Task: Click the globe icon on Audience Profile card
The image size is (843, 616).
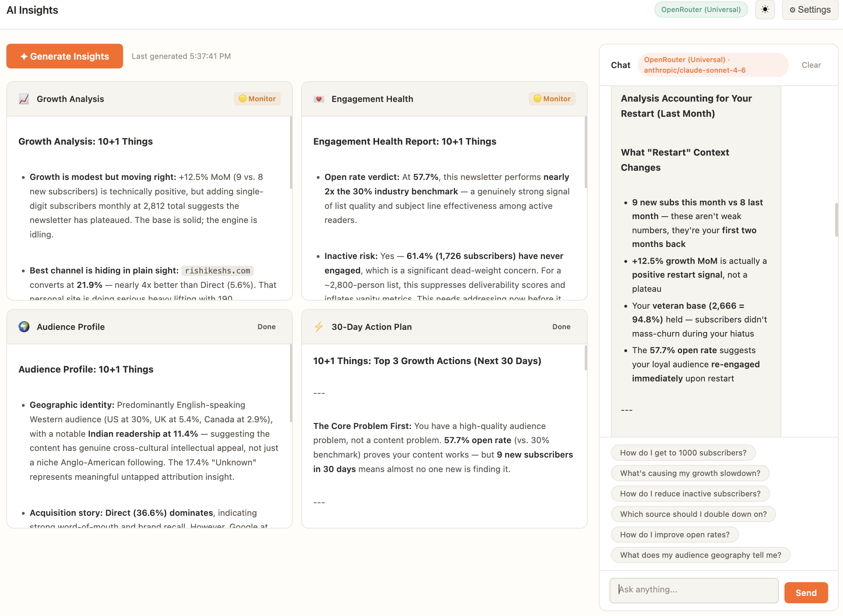Action: click(24, 327)
